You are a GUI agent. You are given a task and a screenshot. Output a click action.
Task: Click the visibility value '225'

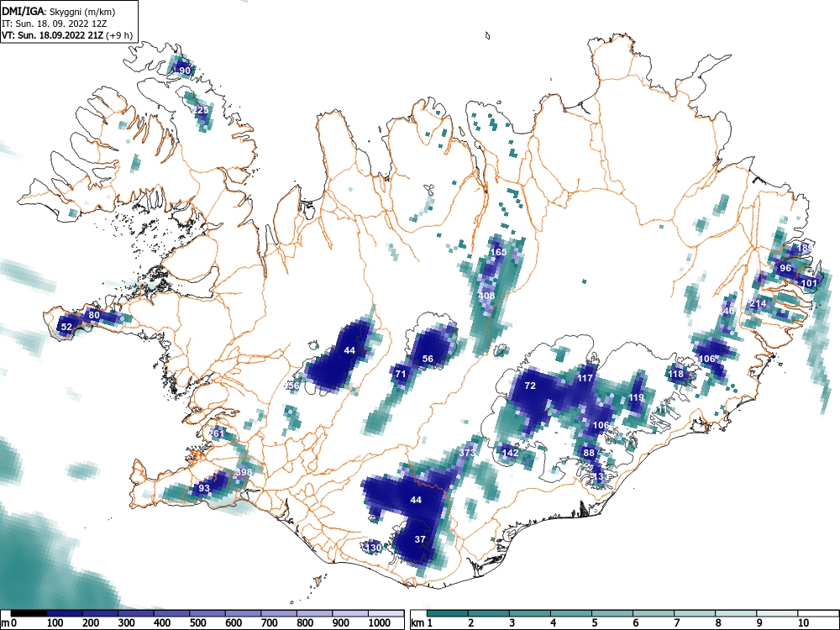[x=201, y=110]
